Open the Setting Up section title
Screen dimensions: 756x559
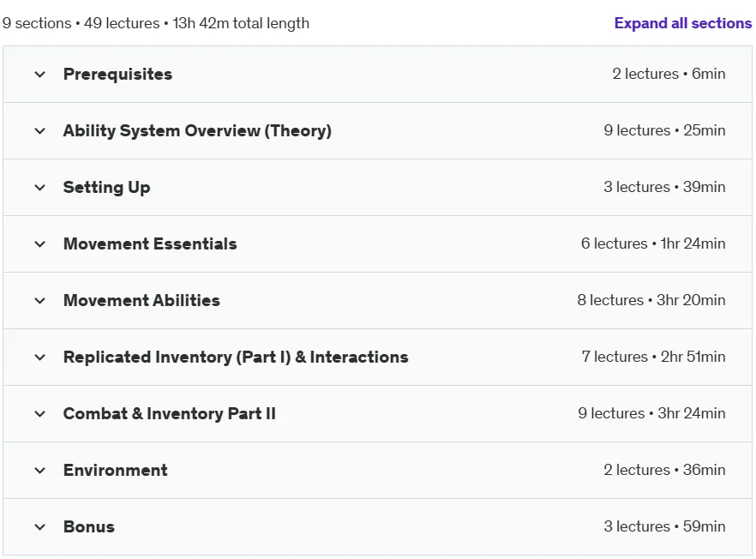click(106, 187)
